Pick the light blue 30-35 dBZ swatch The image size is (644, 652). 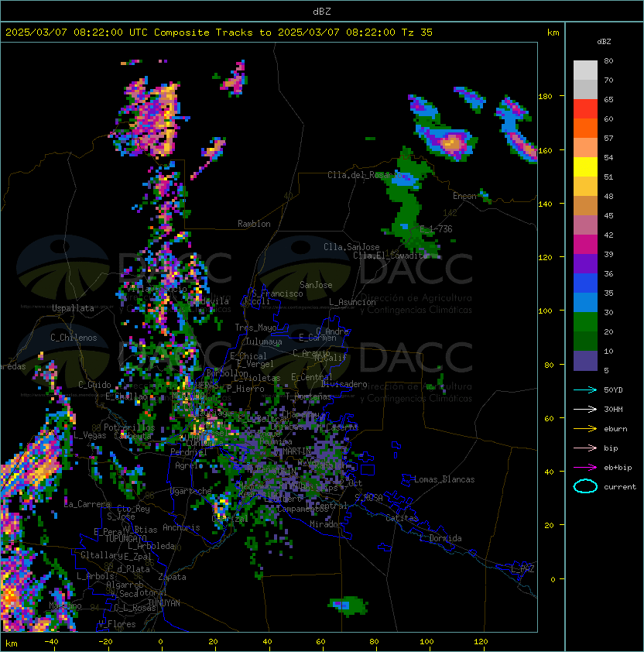pyautogui.click(x=585, y=303)
